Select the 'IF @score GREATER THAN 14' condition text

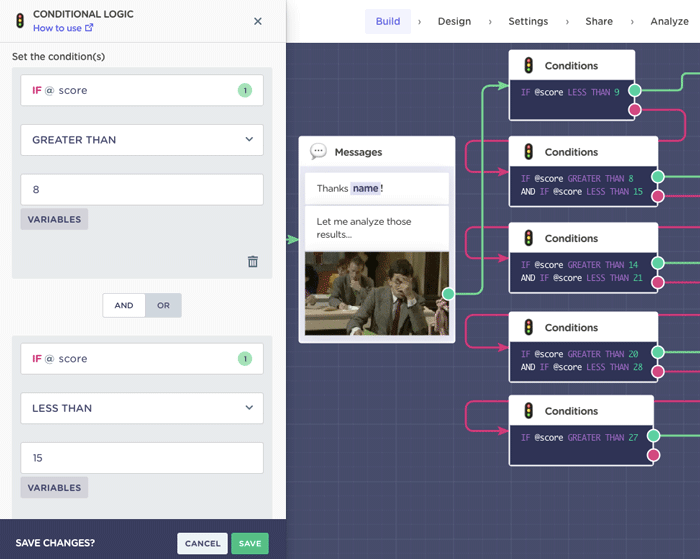pos(579,265)
